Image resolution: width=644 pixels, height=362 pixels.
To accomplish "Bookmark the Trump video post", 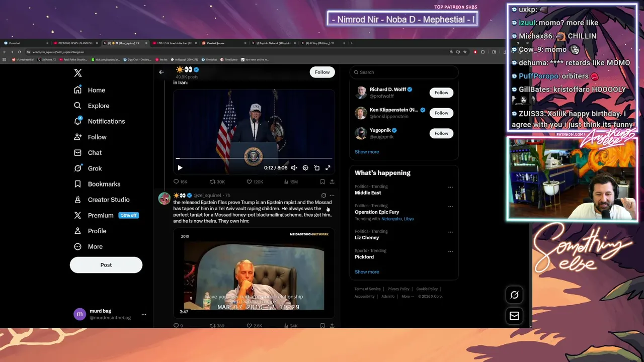I will (x=323, y=182).
